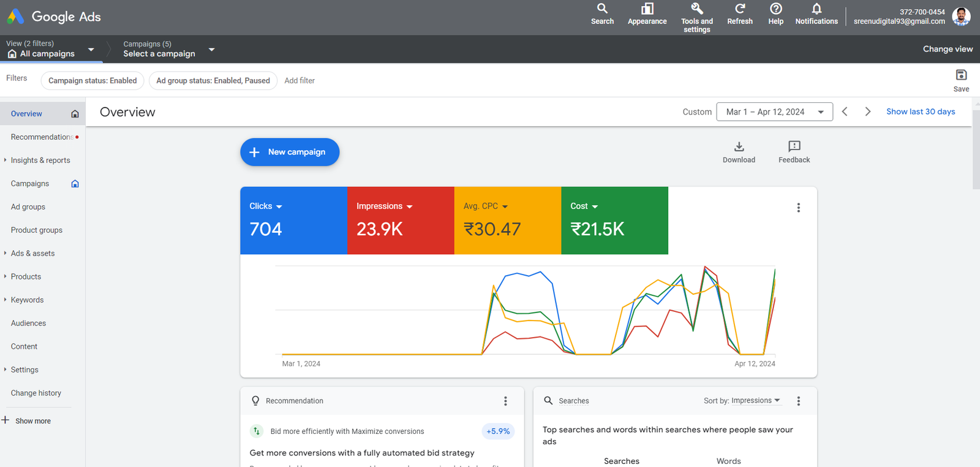Open Change history in sidebar
This screenshot has height=467, width=980.
[x=36, y=393]
